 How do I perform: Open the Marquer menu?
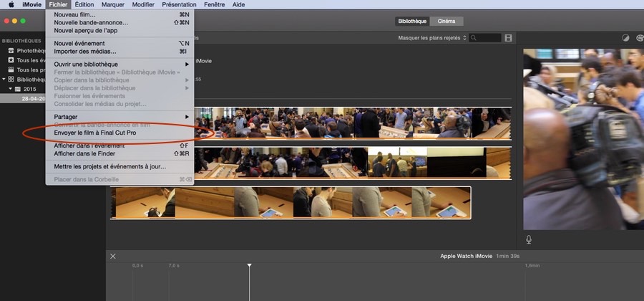pos(113,4)
